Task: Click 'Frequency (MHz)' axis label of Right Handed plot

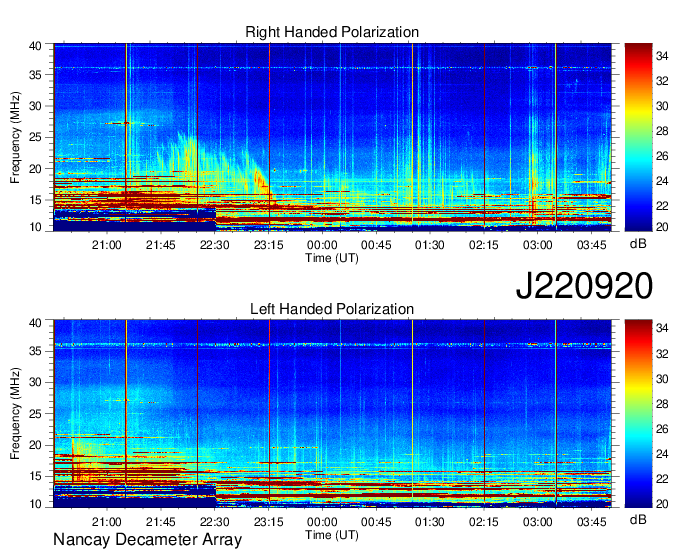Action: pos(15,137)
